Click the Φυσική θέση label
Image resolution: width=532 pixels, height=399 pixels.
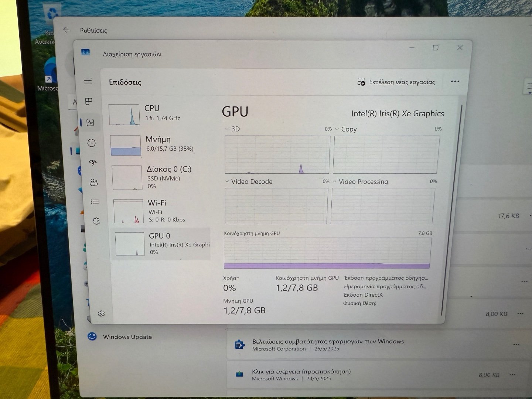tap(359, 303)
